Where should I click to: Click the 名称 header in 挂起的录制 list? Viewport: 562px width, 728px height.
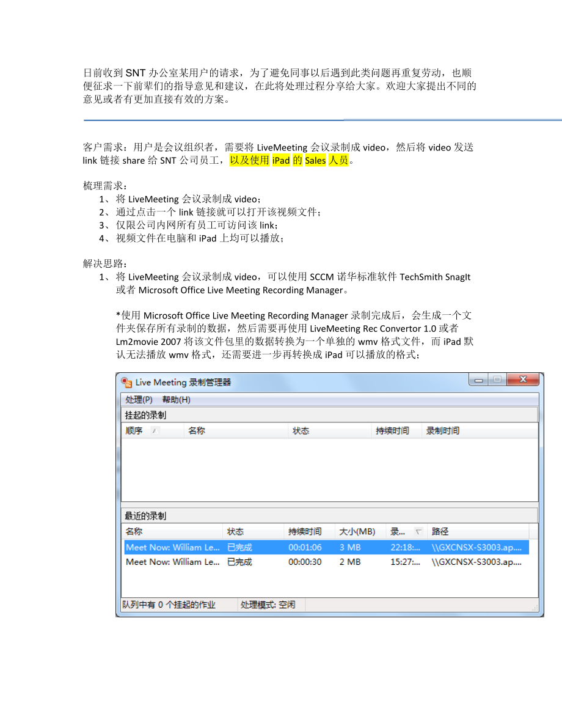coord(236,431)
